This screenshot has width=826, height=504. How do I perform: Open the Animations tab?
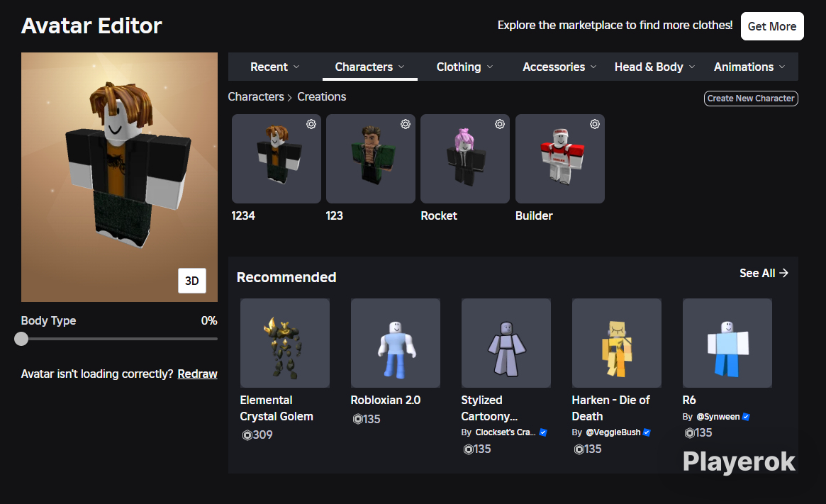(749, 67)
